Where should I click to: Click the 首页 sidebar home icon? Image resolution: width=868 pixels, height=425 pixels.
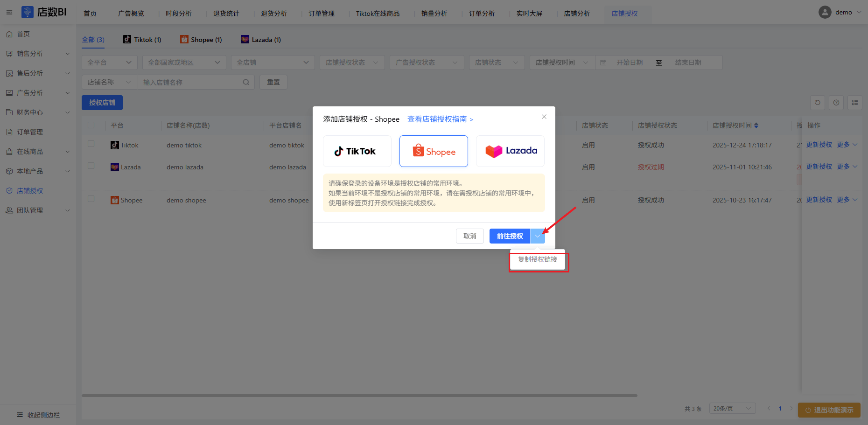(9, 34)
